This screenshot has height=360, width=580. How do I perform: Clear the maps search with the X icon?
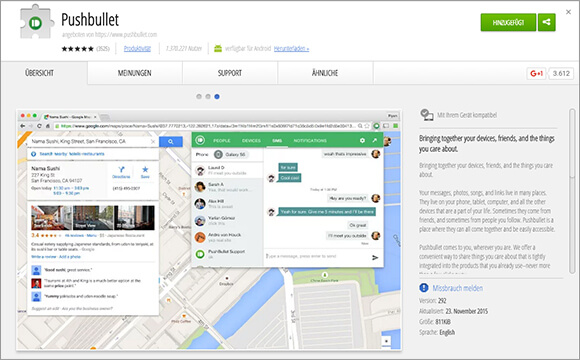[153, 141]
